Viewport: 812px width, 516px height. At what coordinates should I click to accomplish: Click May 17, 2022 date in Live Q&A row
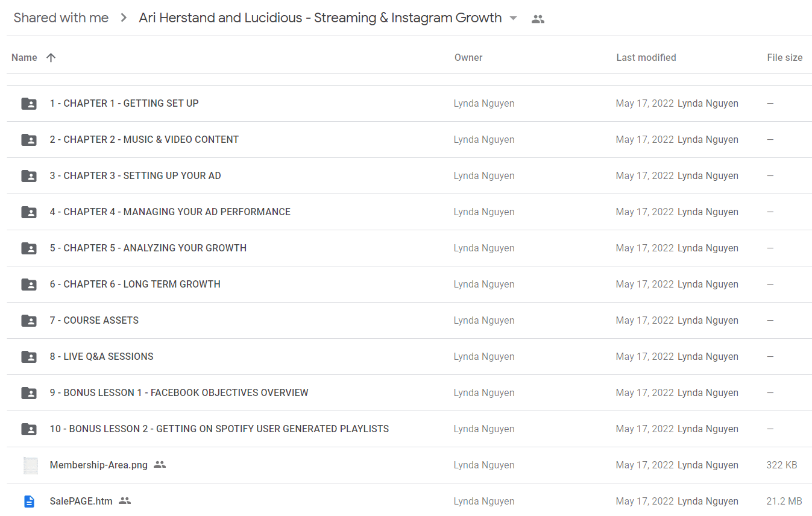(644, 357)
